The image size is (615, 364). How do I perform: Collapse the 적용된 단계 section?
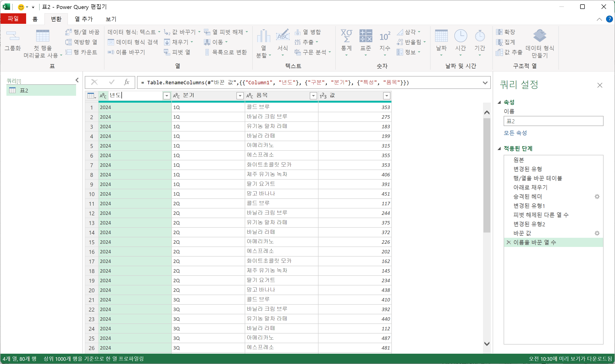point(499,149)
